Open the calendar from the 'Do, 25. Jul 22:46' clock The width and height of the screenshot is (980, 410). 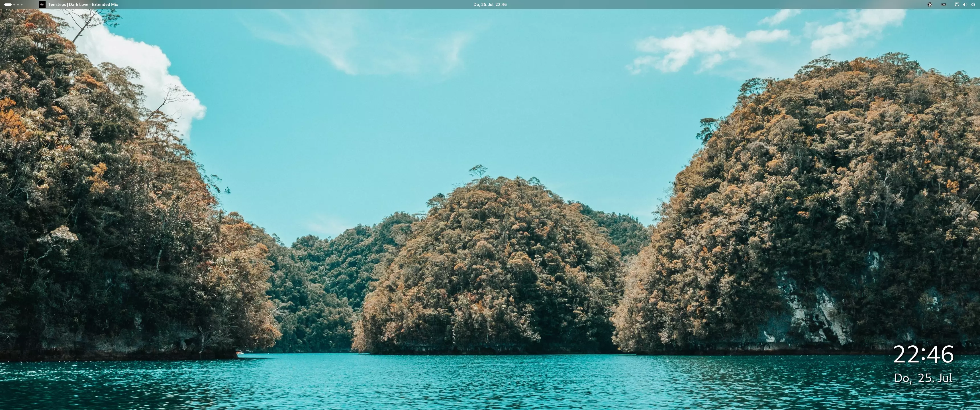(x=490, y=5)
